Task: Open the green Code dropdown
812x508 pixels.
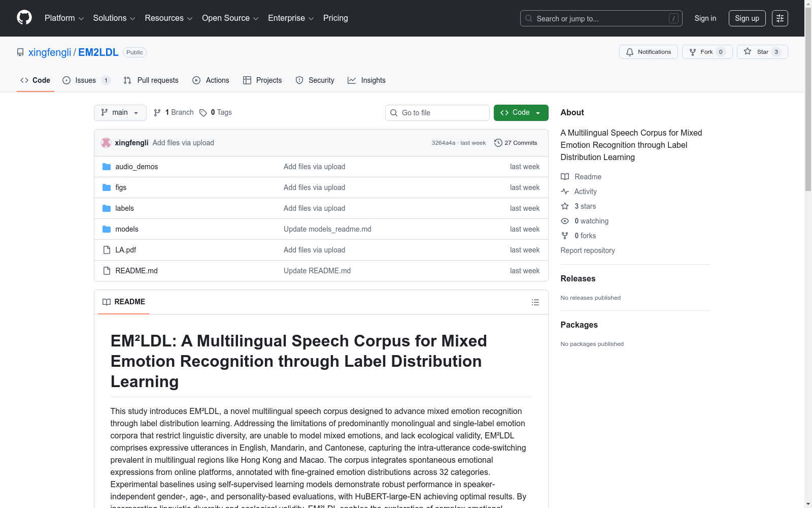Action: pos(521,113)
